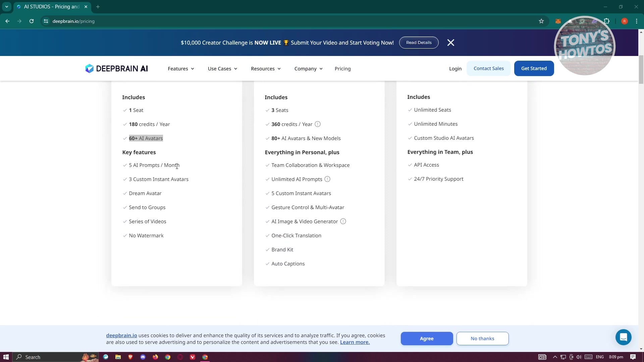Open Opera browser from taskbar
644x362 pixels.
[x=180, y=357]
